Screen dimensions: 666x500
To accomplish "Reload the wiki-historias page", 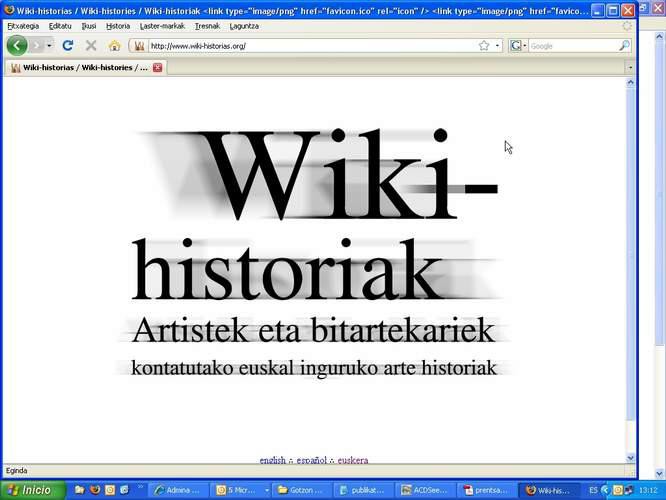I will point(68,45).
